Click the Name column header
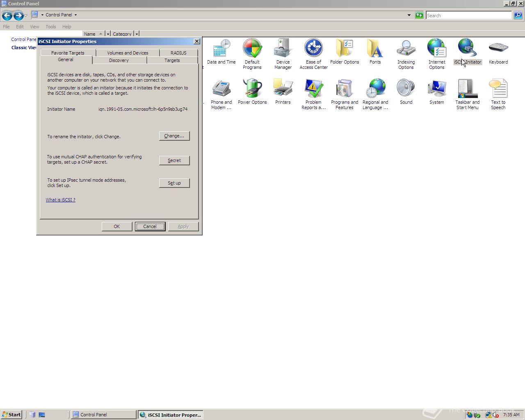This screenshot has width=525, height=420. coord(94,34)
